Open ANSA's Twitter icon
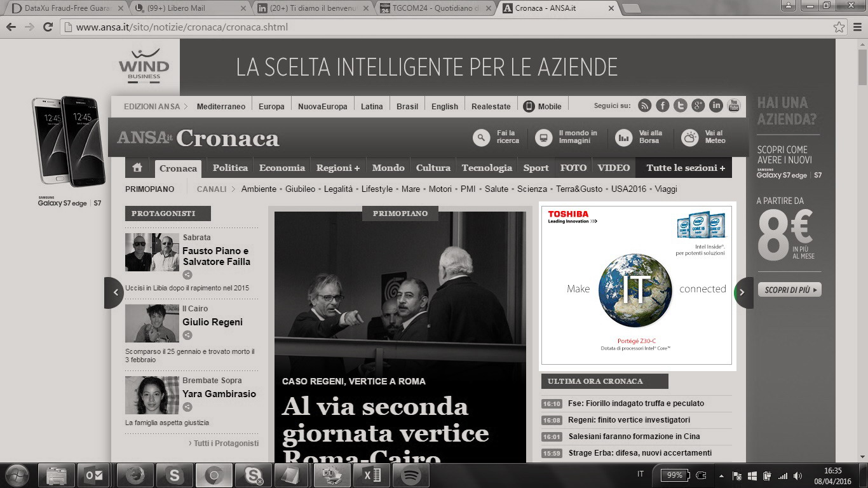The image size is (868, 488). (681, 105)
